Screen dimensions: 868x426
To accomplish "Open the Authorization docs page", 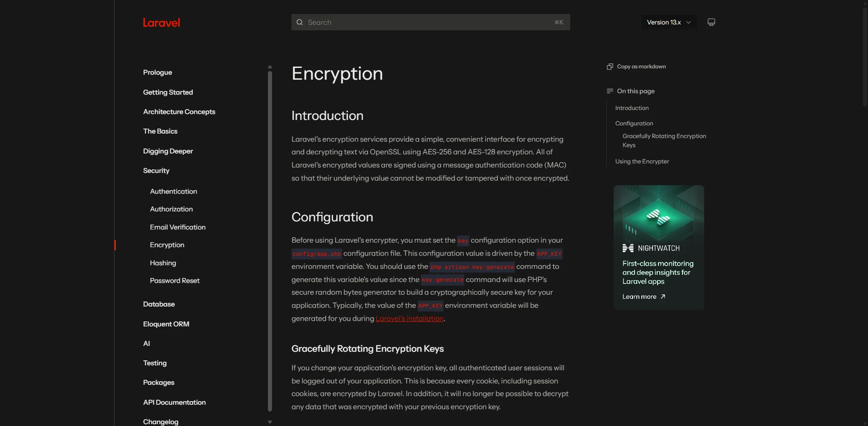I will [171, 209].
